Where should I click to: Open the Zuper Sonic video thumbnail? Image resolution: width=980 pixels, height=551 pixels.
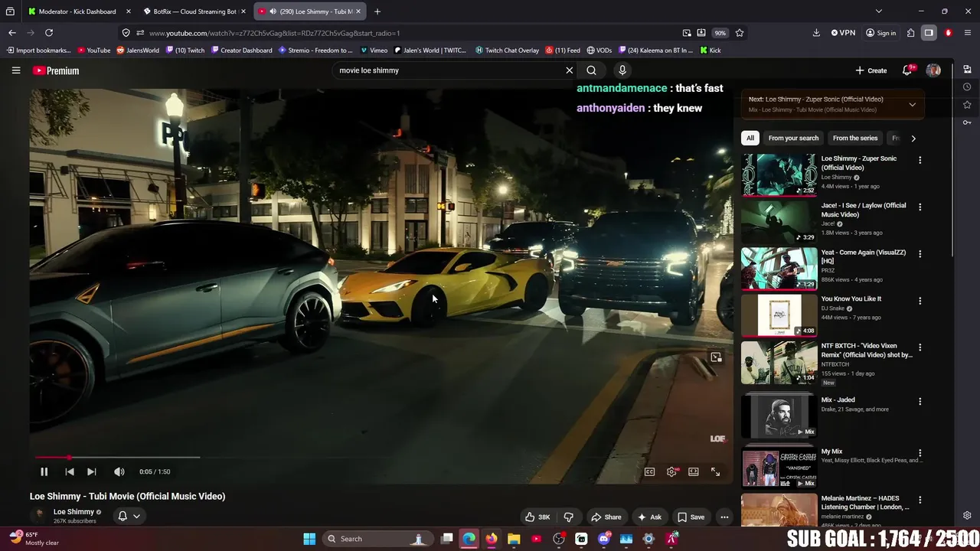(779, 174)
